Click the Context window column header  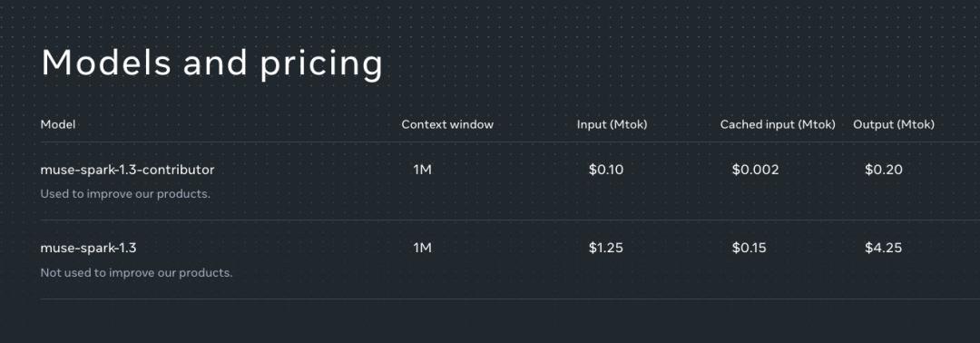(447, 124)
